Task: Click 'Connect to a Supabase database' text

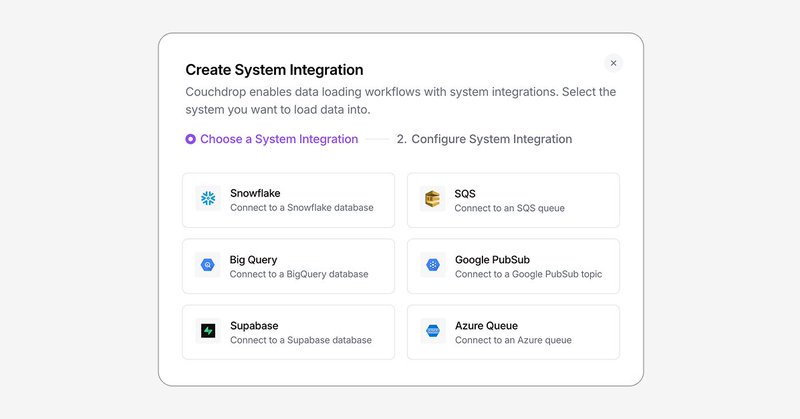Action: (x=301, y=340)
